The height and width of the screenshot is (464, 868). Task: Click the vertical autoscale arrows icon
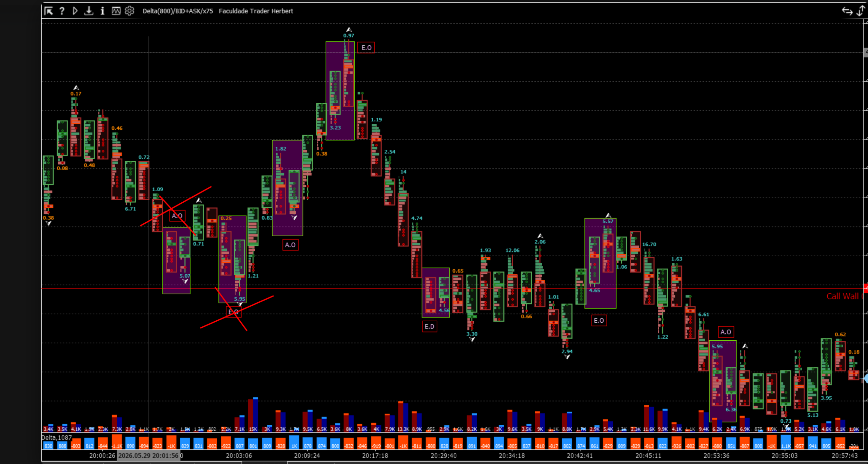click(x=861, y=11)
